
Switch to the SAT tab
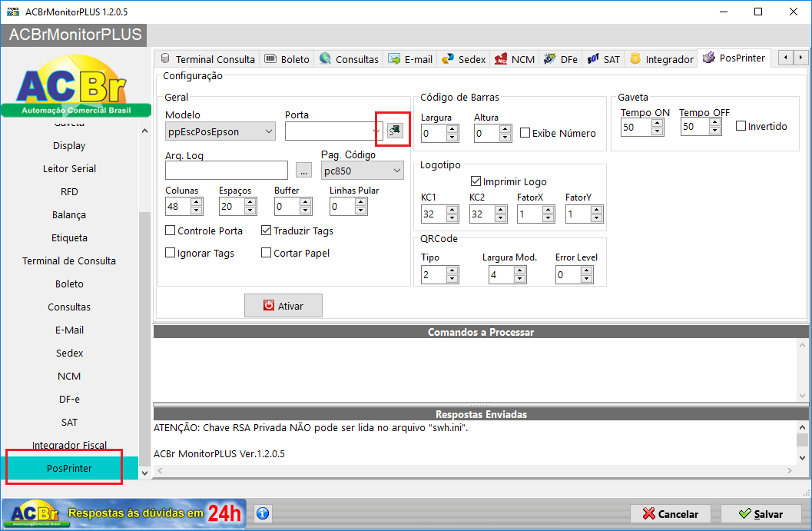[603, 59]
